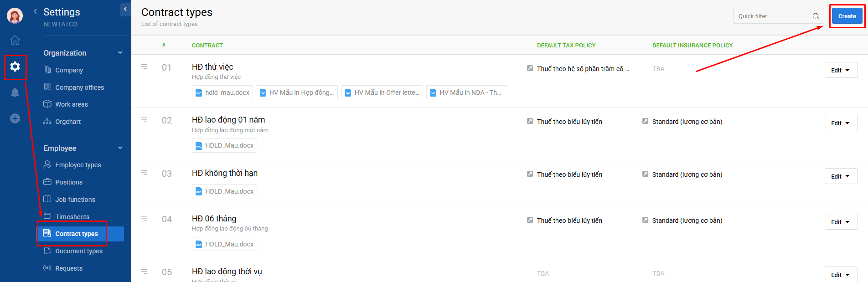Click the Requests broadcast icon
The image size is (868, 282).
47,268
